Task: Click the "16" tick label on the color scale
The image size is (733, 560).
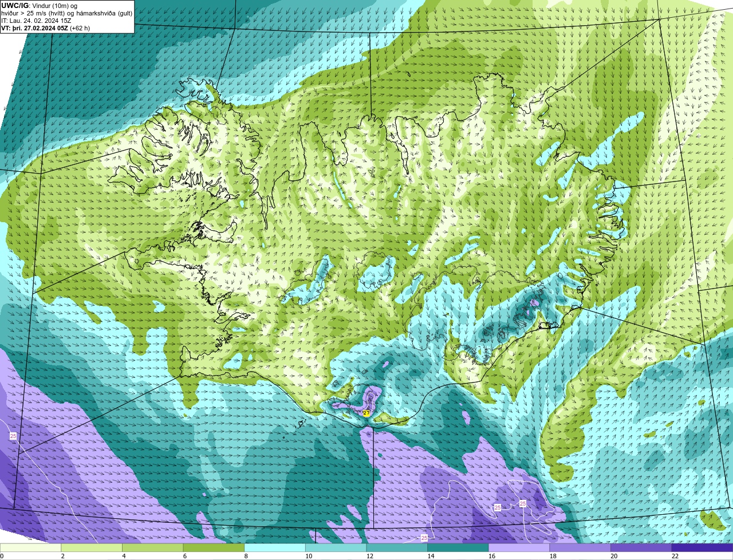Action: pyautogui.click(x=492, y=556)
